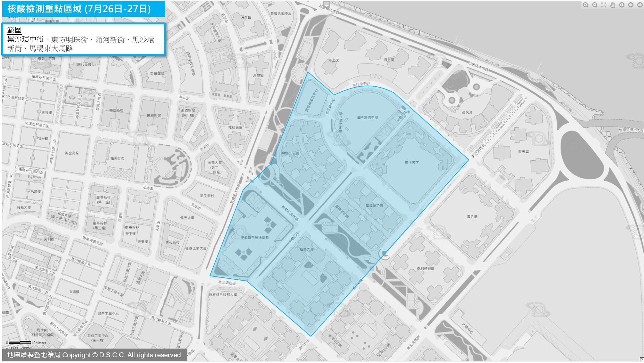
Task: Go to previous map extent arrow
Action: 631,5
